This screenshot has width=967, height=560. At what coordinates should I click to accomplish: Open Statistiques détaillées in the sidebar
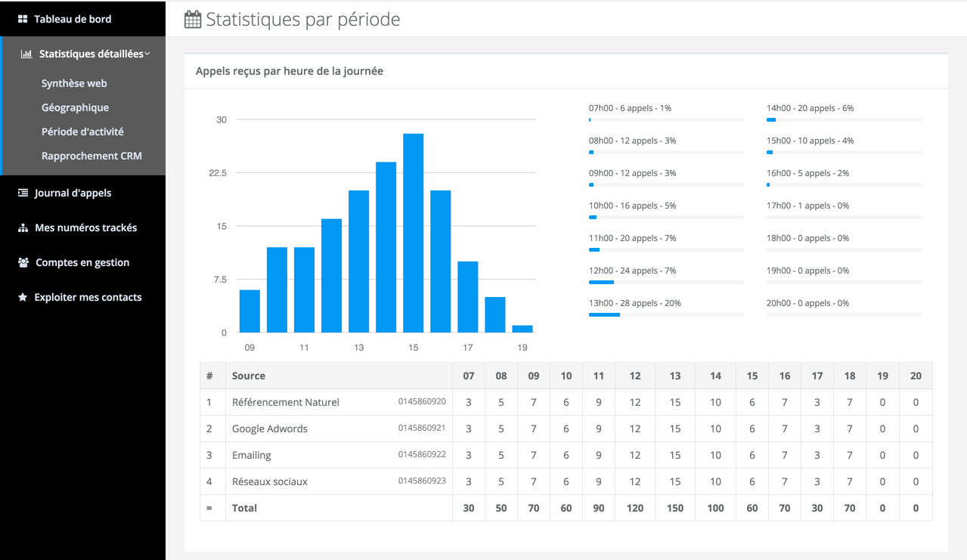click(x=91, y=54)
